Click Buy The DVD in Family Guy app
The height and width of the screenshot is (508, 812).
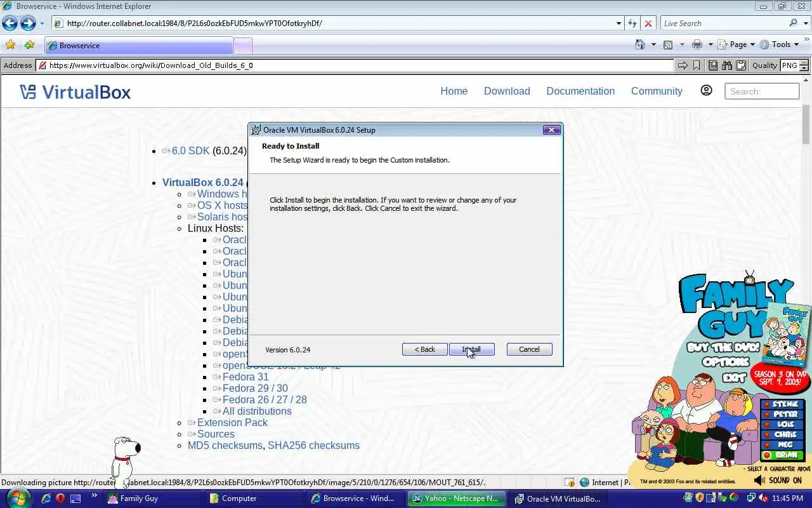(x=724, y=347)
